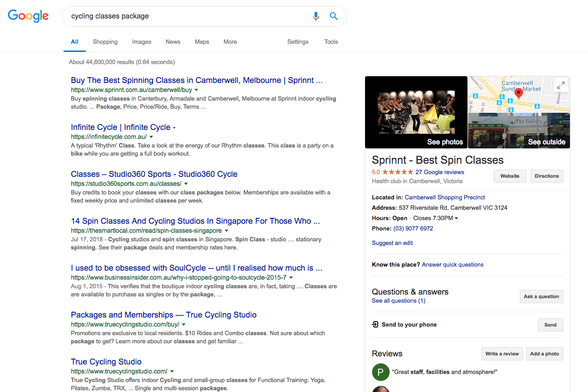Open 14 Spin Classes Singapore result
This screenshot has width=588, height=392.
[x=195, y=221]
